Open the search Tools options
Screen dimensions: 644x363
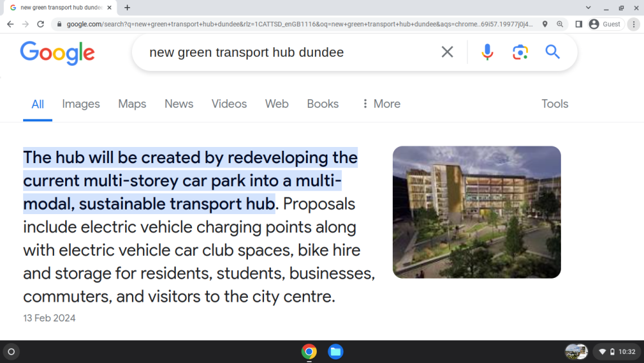554,104
